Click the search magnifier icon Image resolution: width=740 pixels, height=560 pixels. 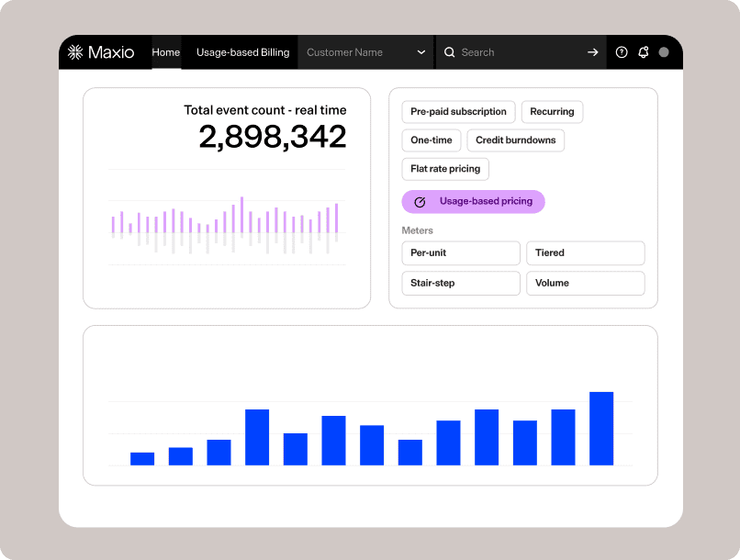coord(450,52)
